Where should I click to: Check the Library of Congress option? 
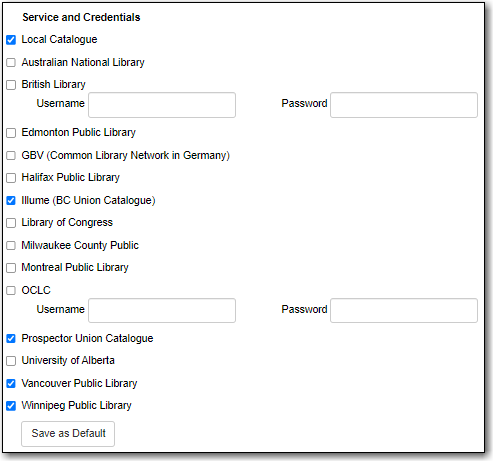click(11, 223)
